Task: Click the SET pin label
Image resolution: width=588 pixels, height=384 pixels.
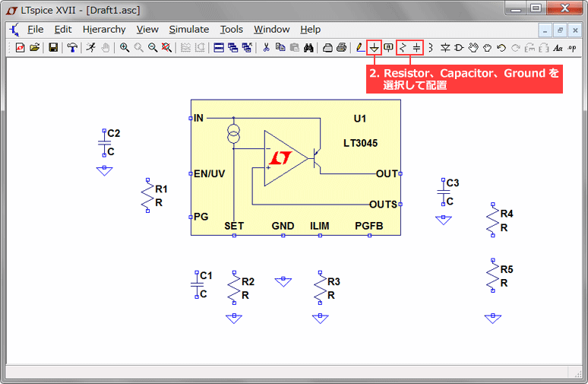Action: point(234,226)
